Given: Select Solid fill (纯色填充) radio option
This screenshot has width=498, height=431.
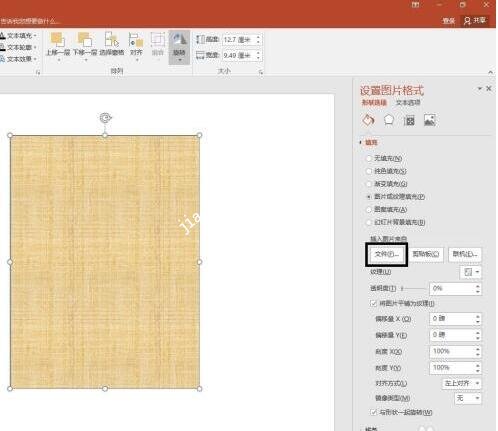Looking at the screenshot, I should pyautogui.click(x=369, y=171).
